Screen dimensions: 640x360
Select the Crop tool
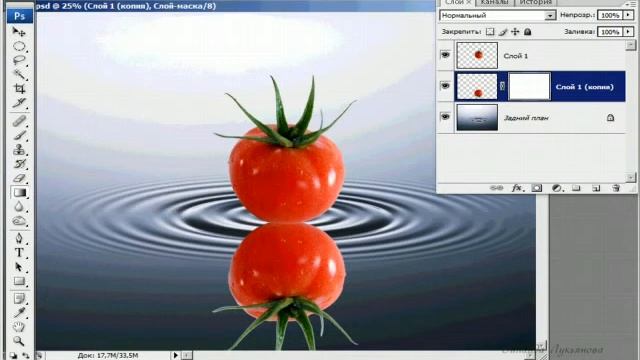click(19, 89)
